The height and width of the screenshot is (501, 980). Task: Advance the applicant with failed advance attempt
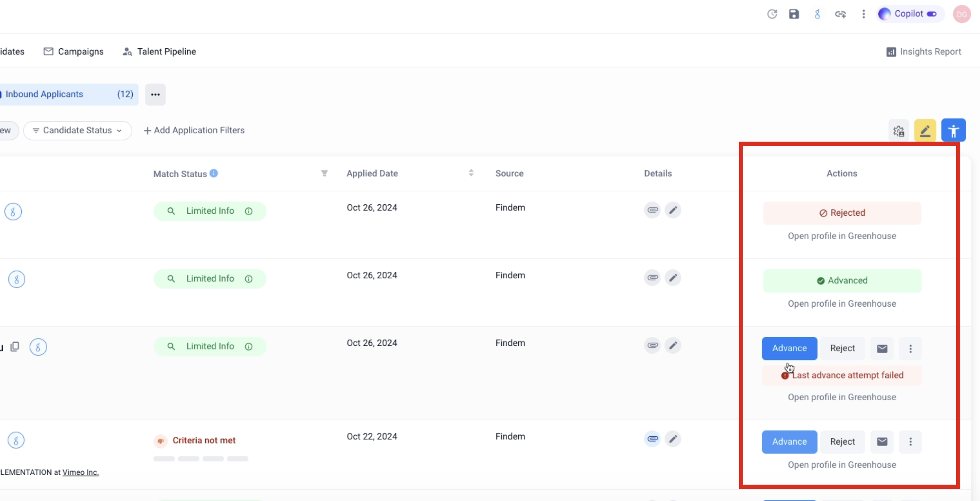(789, 348)
